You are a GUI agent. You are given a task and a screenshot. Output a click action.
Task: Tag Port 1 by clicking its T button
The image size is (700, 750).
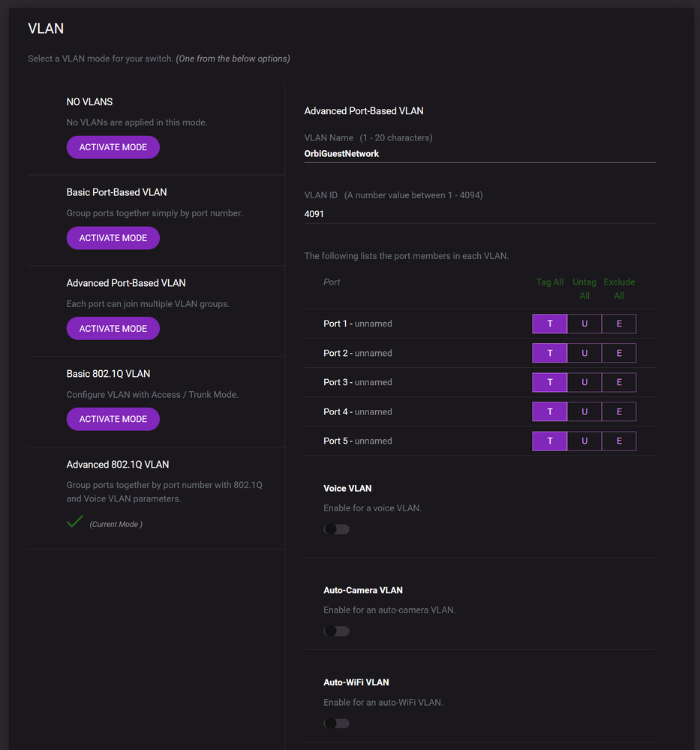coord(549,324)
